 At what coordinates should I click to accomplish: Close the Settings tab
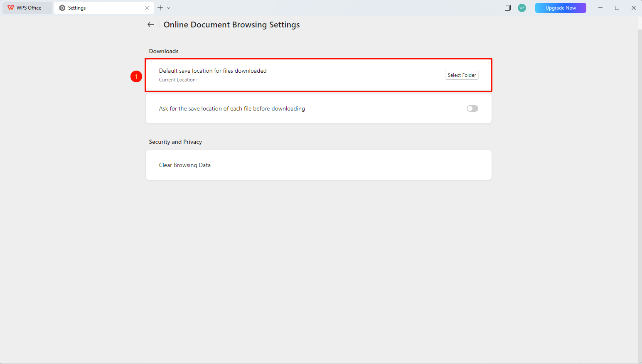click(147, 8)
